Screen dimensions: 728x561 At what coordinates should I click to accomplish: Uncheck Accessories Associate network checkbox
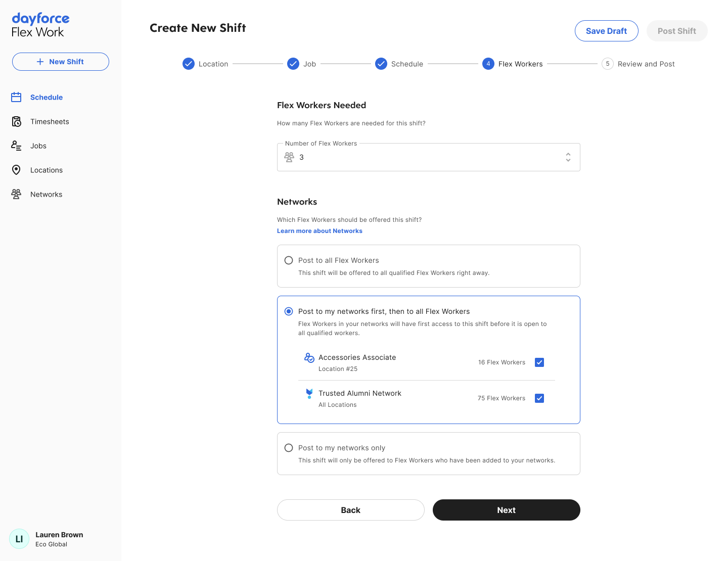click(x=539, y=362)
